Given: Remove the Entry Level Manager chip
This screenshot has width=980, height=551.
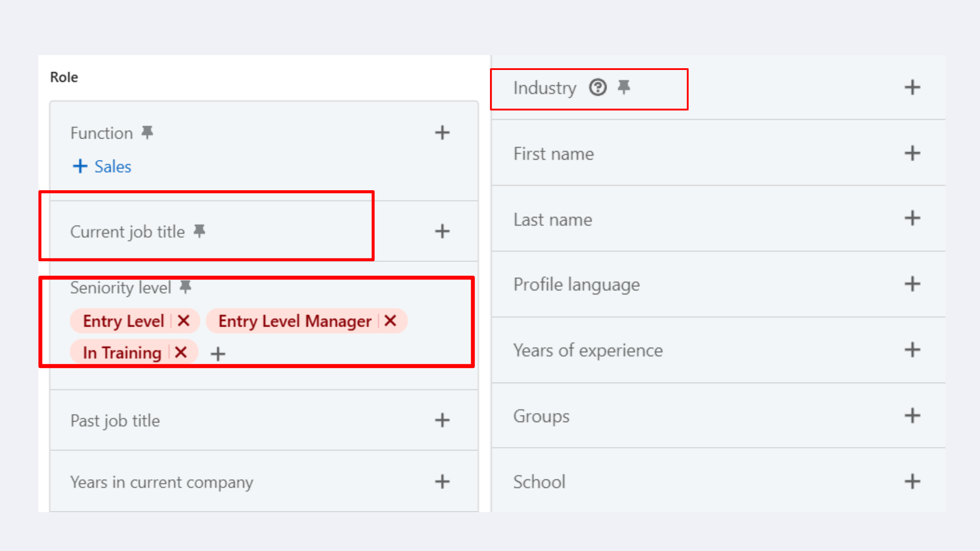Looking at the screenshot, I should tap(390, 321).
